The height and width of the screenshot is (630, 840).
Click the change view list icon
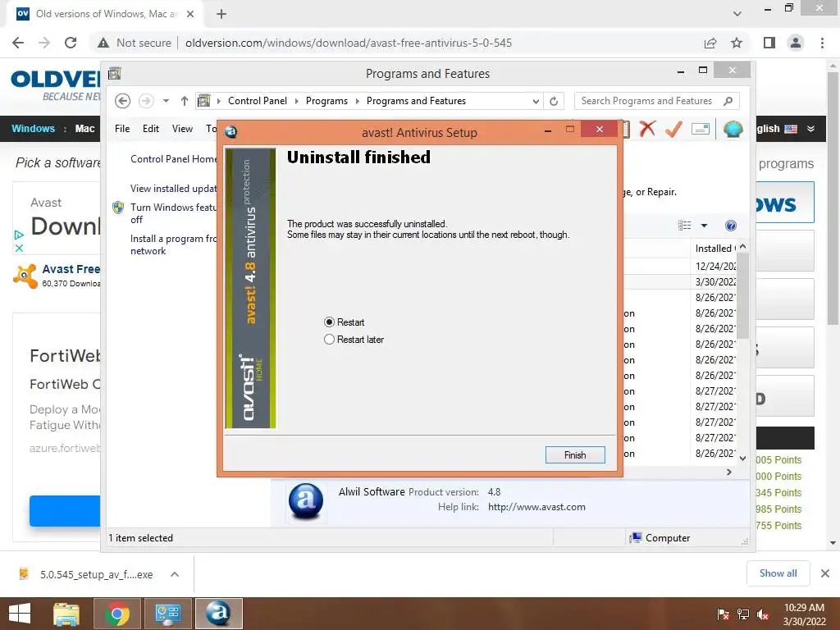685,226
